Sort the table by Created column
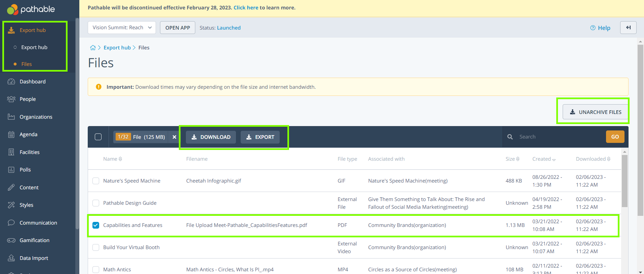 (544, 159)
